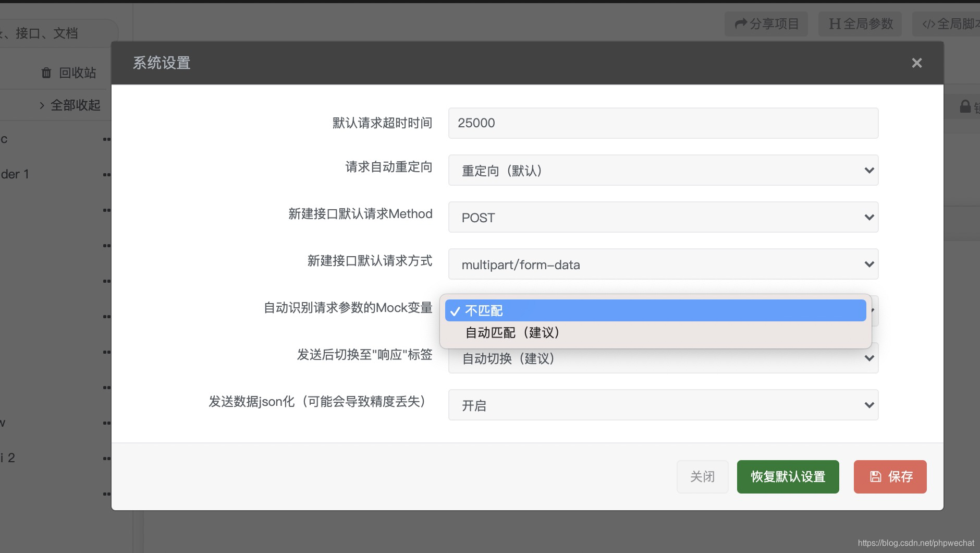Open the 自动切换（建议） response tab dropdown
980x553 pixels.
coord(662,358)
